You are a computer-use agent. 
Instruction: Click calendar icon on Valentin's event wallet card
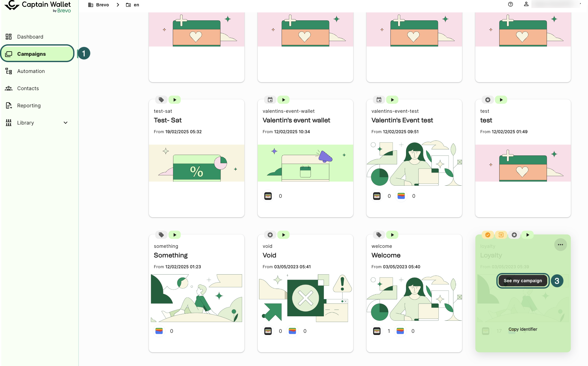[x=270, y=100]
